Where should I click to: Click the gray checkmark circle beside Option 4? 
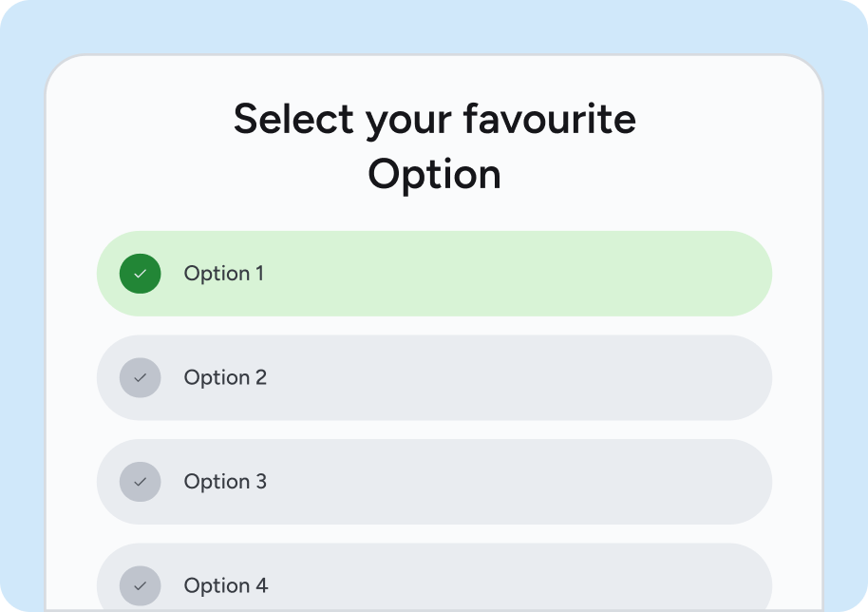pos(140,585)
